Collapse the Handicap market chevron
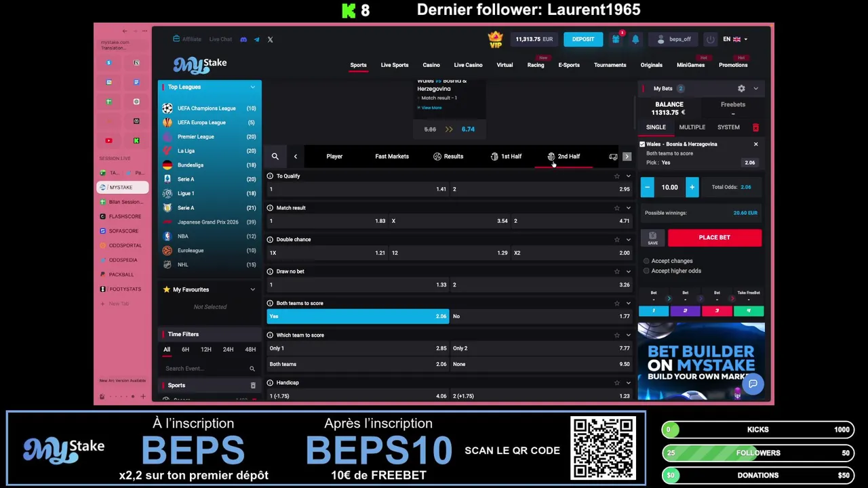This screenshot has height=488, width=868. 628,383
